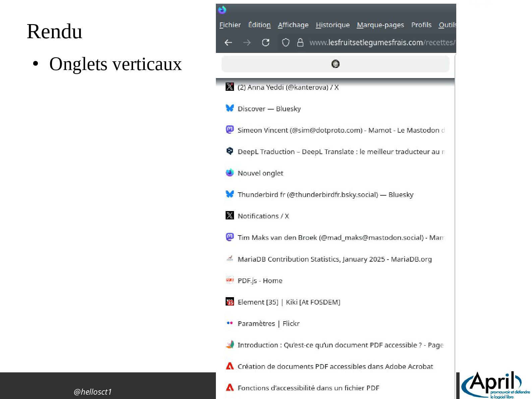Select the Paramètres | Flickr tab
532x399 pixels.
click(268, 324)
